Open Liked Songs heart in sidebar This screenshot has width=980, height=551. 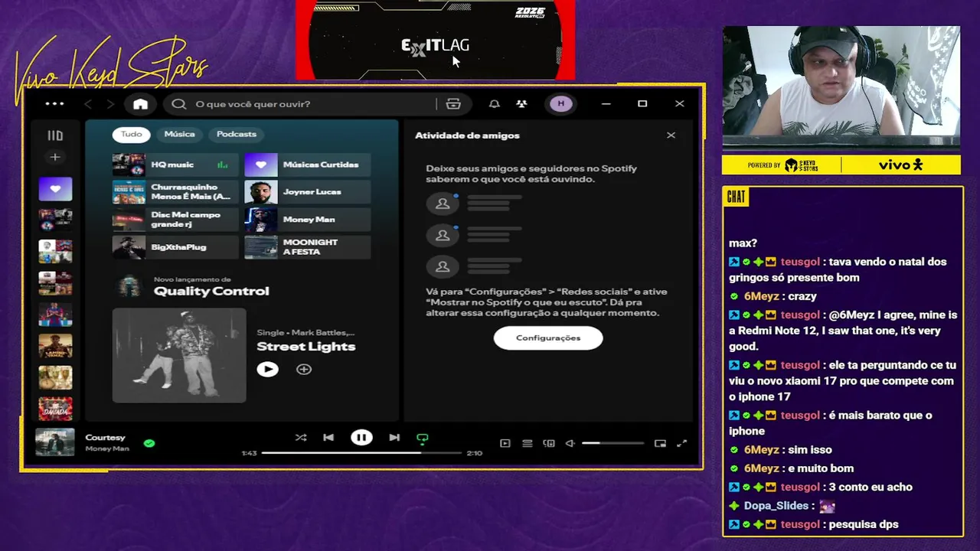pyautogui.click(x=55, y=188)
